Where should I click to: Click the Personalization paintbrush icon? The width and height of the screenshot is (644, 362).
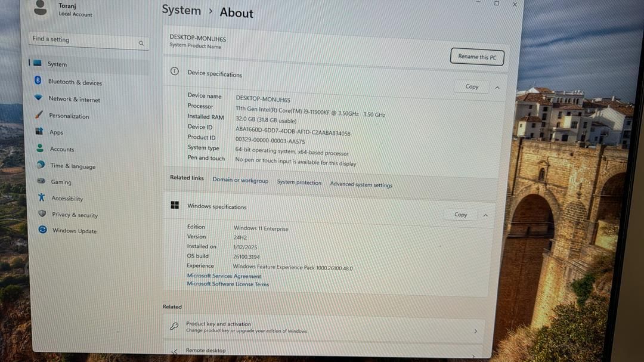[39, 115]
